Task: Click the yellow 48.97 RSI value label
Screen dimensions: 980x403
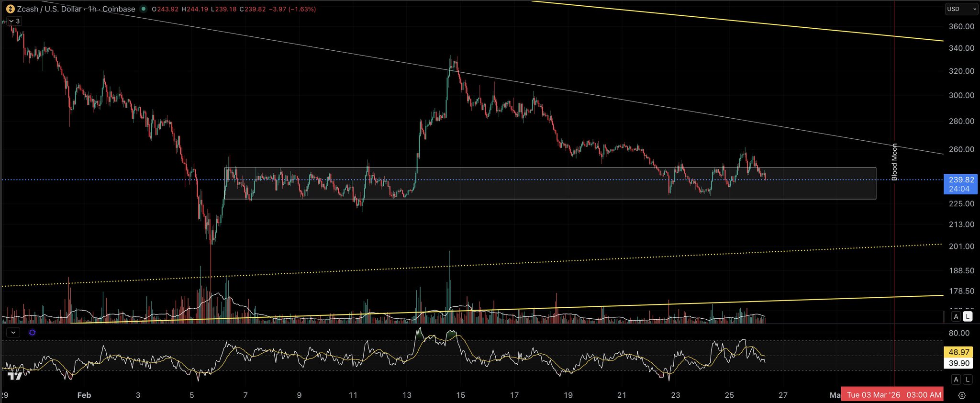Action: (959, 352)
